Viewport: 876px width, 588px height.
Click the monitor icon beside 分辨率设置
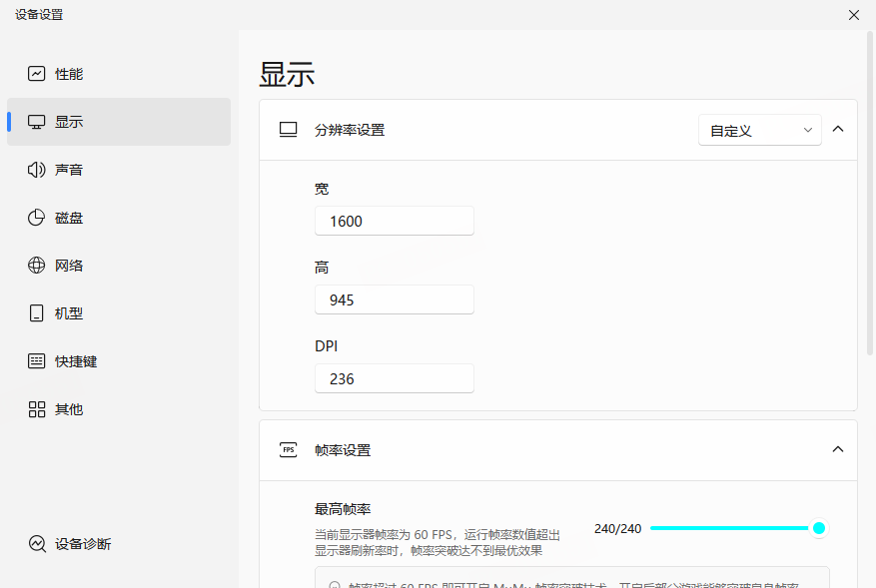[x=289, y=130]
